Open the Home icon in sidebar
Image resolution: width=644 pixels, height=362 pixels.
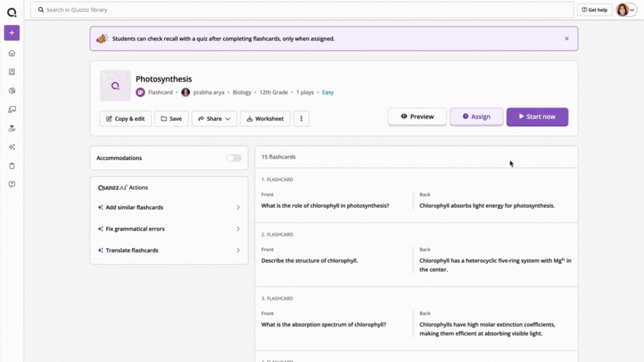12,53
